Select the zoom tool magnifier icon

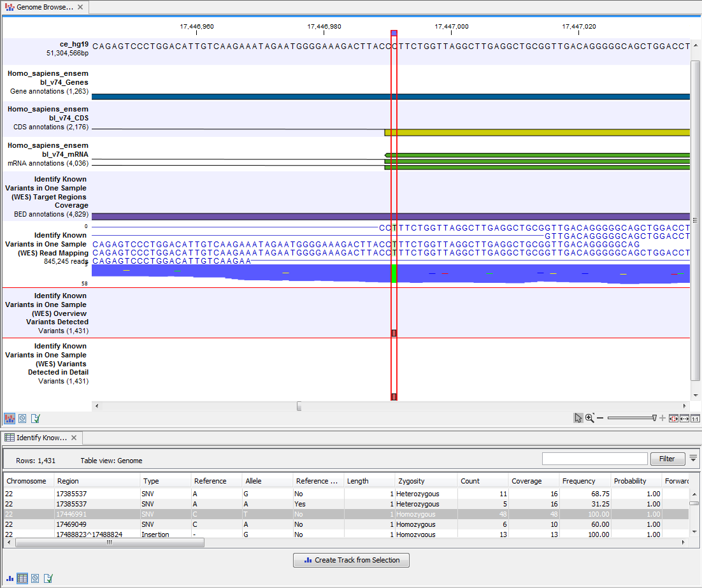click(589, 418)
